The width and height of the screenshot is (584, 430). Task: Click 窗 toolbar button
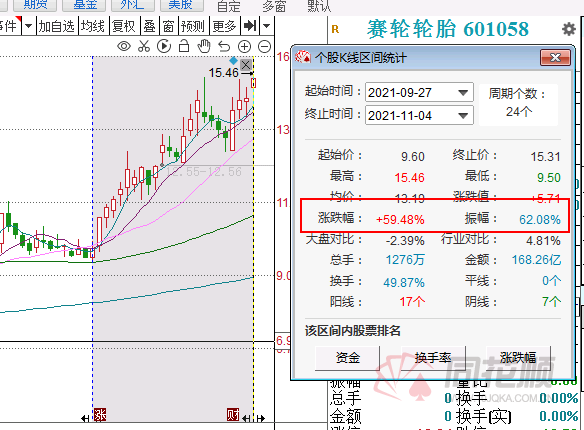click(x=168, y=26)
